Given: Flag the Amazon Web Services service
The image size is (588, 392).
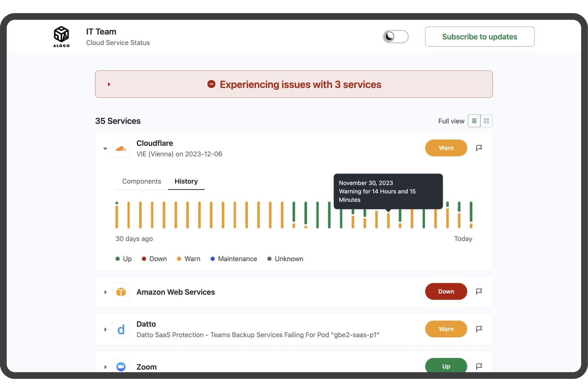Looking at the screenshot, I should point(479,292).
